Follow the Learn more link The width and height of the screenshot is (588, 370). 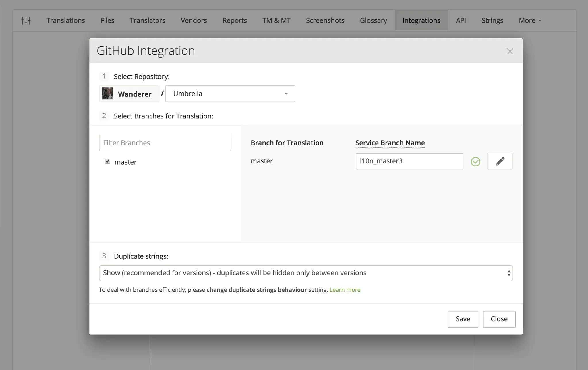[x=345, y=290]
